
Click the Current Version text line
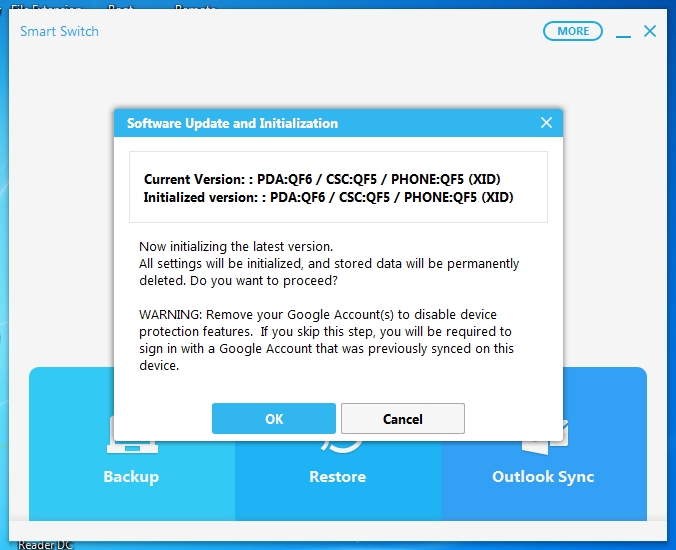pyautogui.click(x=322, y=179)
